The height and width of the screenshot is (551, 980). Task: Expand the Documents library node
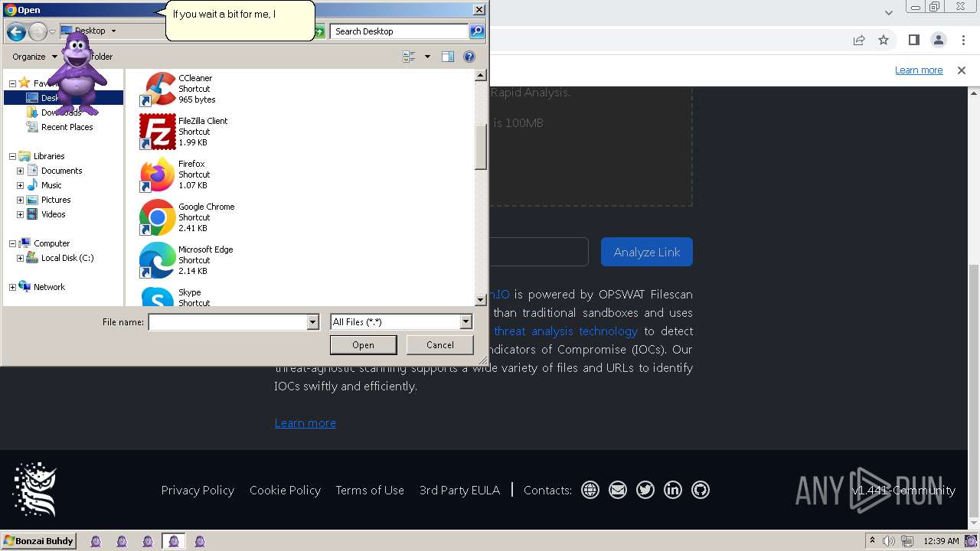click(20, 171)
